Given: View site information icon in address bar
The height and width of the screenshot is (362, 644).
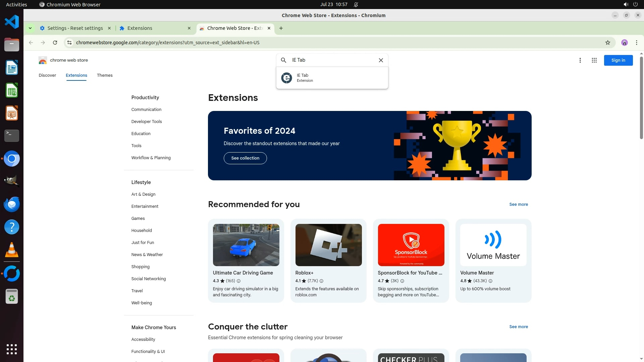Looking at the screenshot, I should (x=69, y=43).
